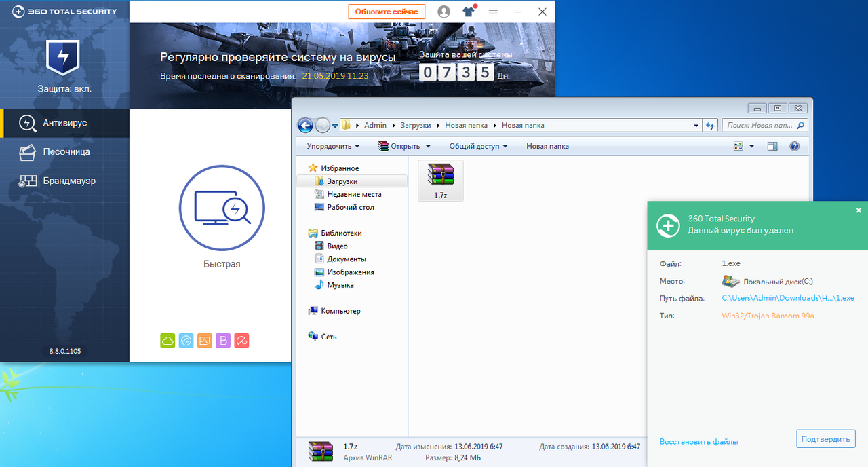
Task: Change view icon in Explorer toolbar
Action: pyautogui.click(x=738, y=146)
